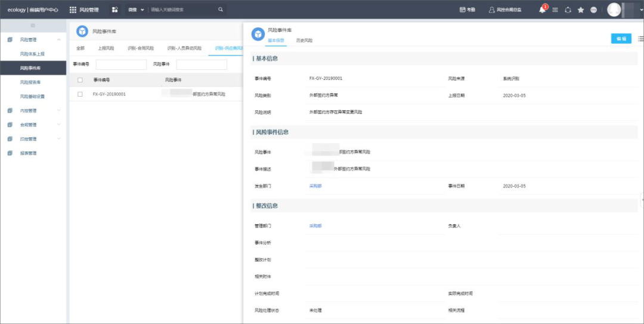Click the 部签约方异常风险 cell in the list row
This screenshot has height=324, width=644.
click(209, 94)
